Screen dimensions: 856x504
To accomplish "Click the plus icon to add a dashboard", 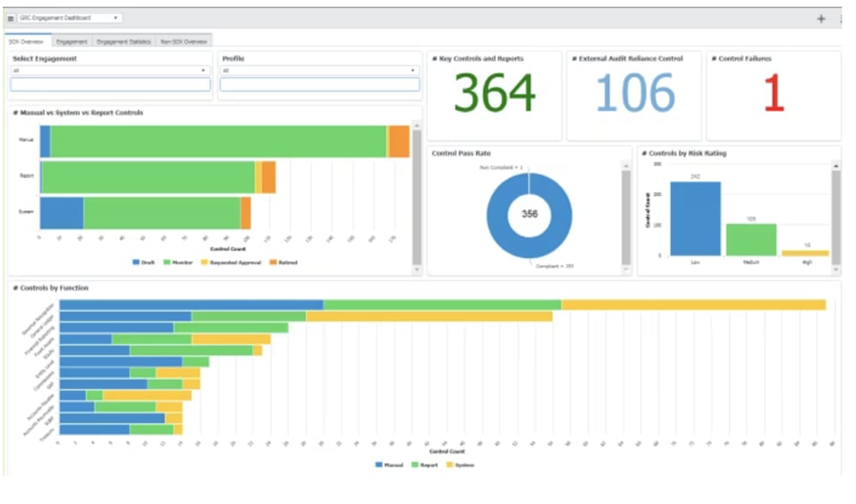I will 822,18.
